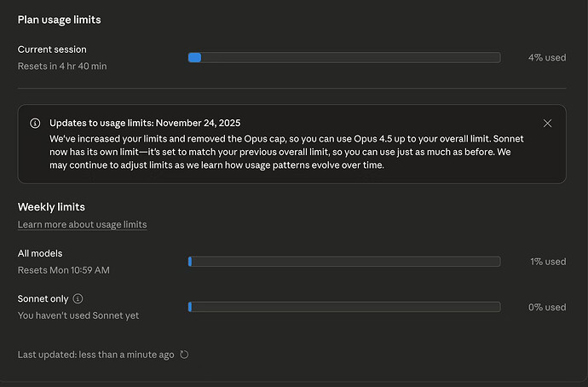Select the Plan usage limits heading

click(65, 20)
